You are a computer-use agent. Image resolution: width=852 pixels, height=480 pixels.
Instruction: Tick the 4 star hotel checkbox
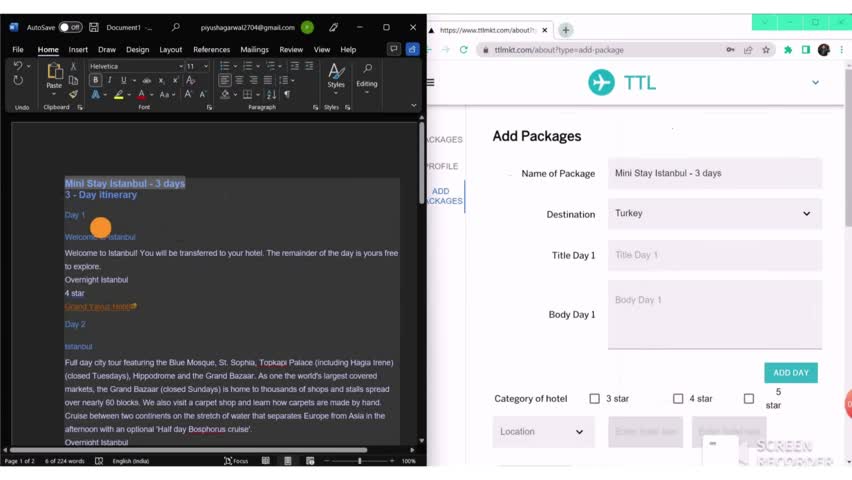(678, 398)
